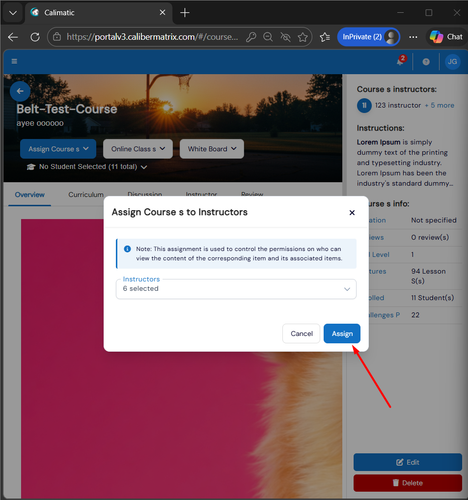Screen dimensions: 468x500
Task: Add page to favorites with star icon
Action: 303,37
